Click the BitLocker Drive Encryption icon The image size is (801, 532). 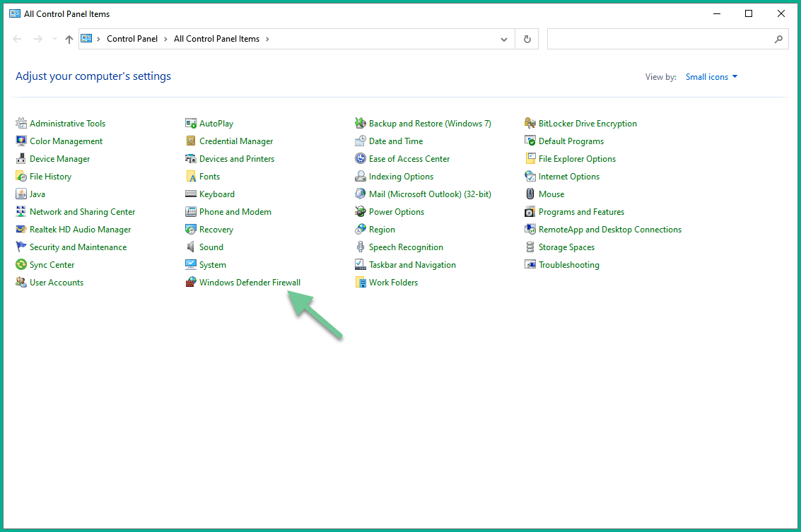tap(530, 124)
